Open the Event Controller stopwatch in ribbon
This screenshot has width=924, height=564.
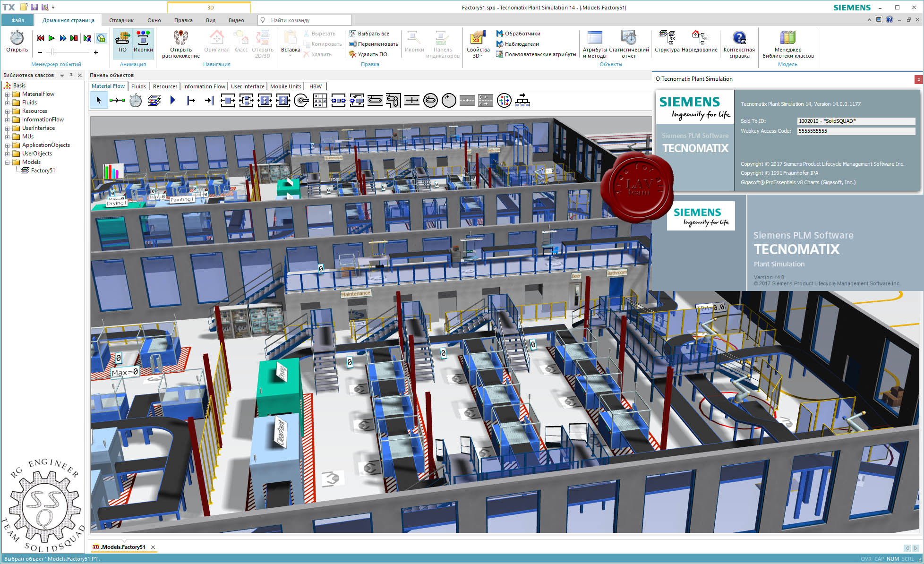click(17, 41)
